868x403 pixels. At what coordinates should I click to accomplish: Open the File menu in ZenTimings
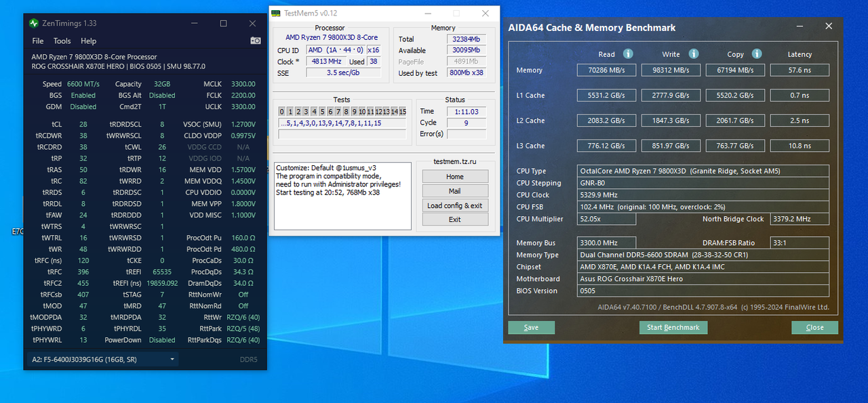pyautogui.click(x=38, y=41)
